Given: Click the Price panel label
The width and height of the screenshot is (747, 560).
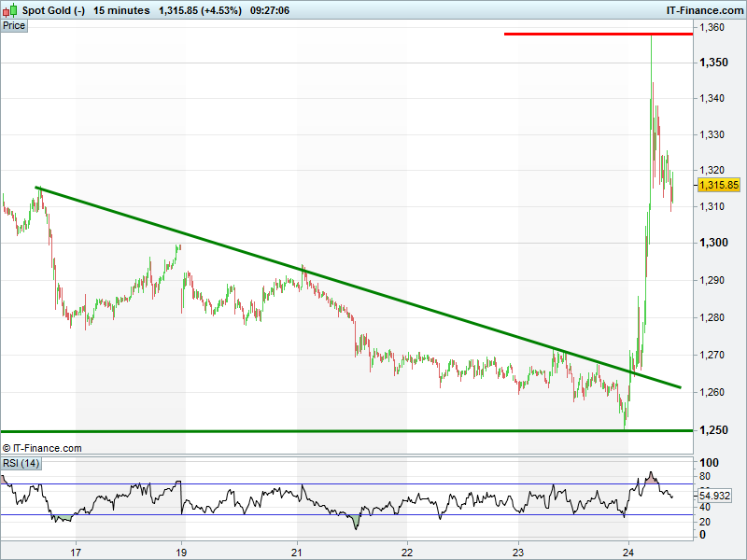Looking at the screenshot, I should [14, 26].
